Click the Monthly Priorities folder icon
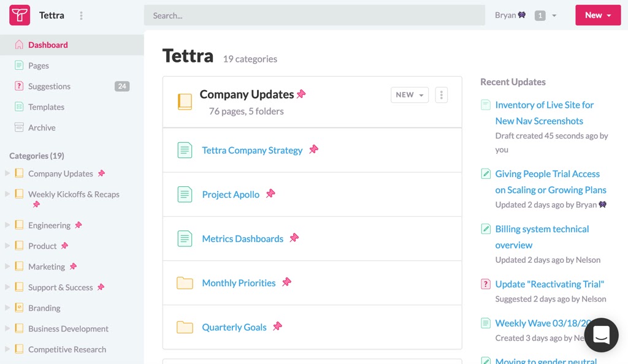This screenshot has height=364, width=628. pyautogui.click(x=185, y=282)
